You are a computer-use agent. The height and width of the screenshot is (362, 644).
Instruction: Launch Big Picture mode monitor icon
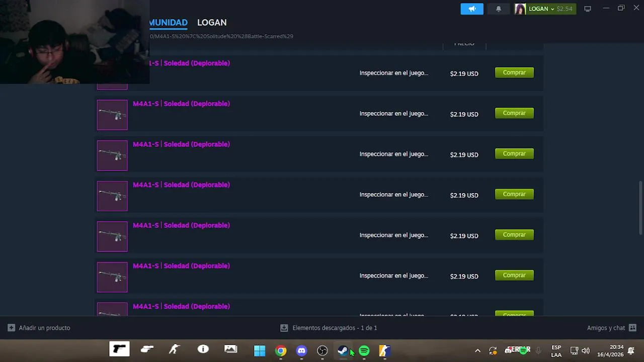[x=587, y=9]
